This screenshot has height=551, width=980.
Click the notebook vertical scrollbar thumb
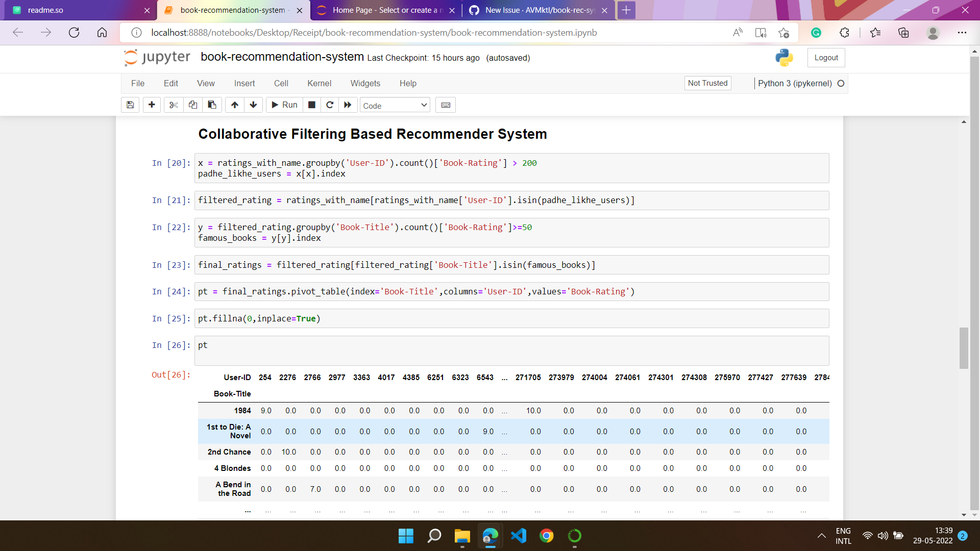coord(964,348)
